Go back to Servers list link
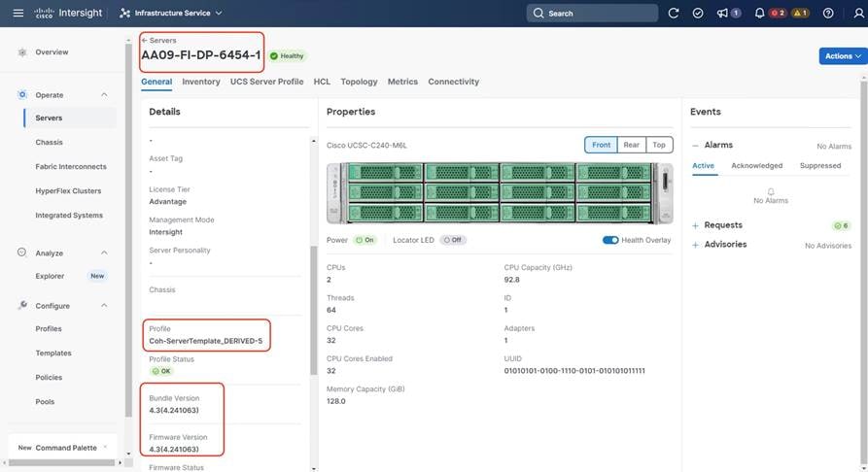 [x=158, y=41]
